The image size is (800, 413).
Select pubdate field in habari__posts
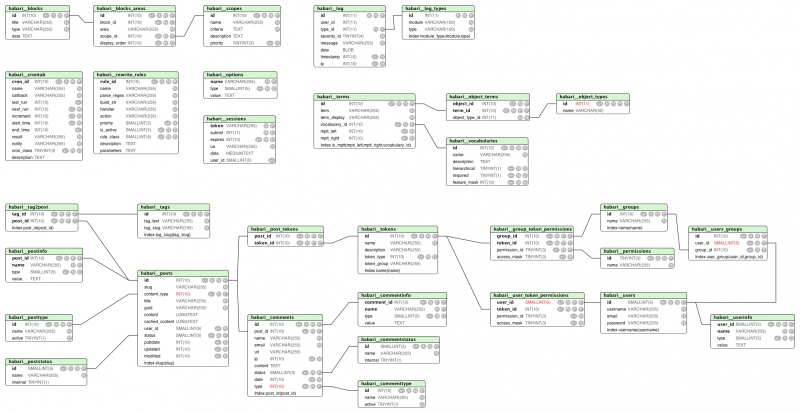[183, 343]
